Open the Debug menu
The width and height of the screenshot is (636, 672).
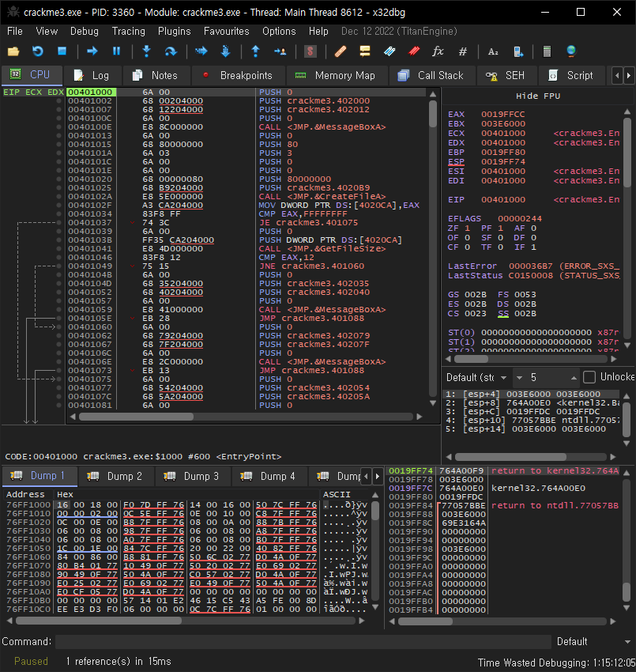point(85,31)
